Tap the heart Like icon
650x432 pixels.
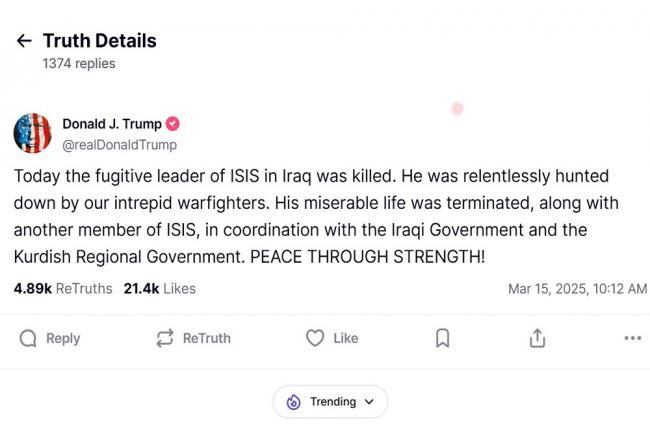pos(315,338)
